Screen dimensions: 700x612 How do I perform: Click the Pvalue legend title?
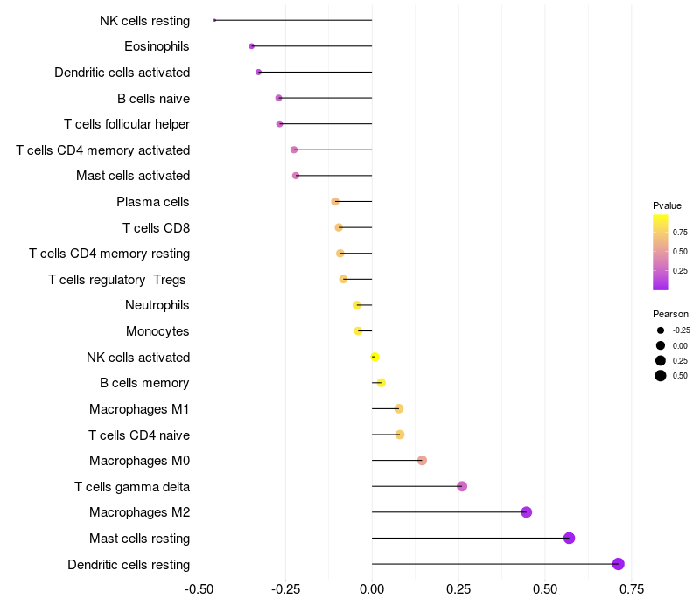667,205
